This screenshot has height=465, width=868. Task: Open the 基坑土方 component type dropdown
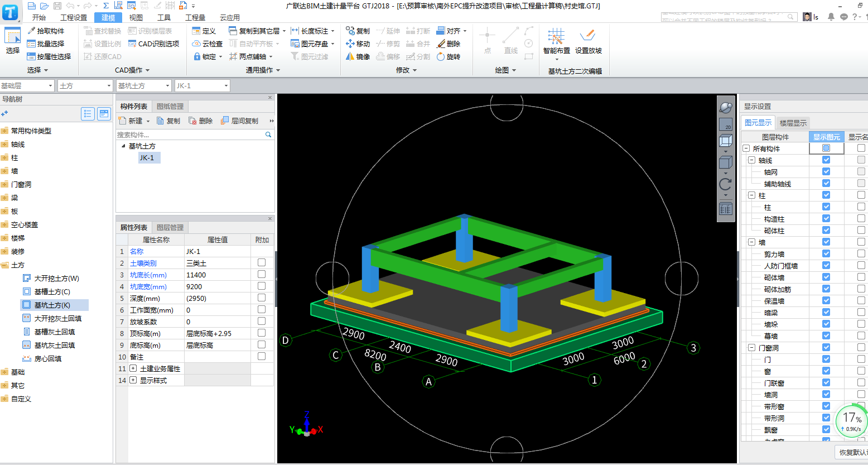coord(143,85)
